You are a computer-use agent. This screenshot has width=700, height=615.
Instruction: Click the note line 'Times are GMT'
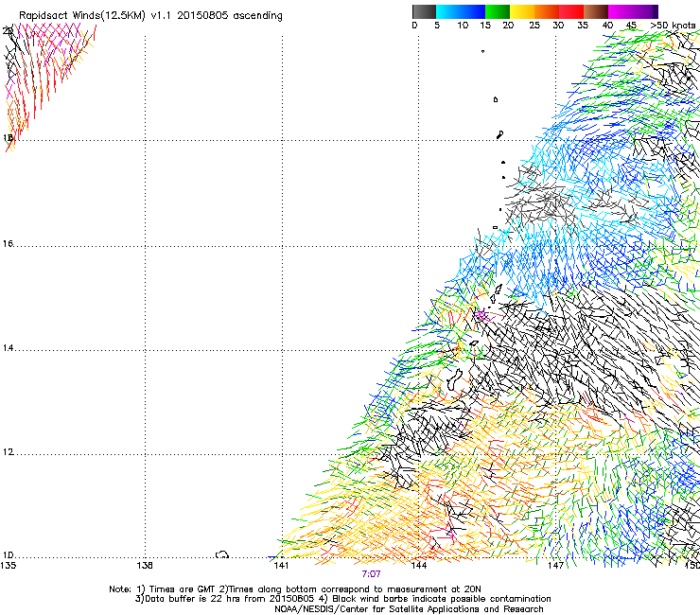point(183,589)
